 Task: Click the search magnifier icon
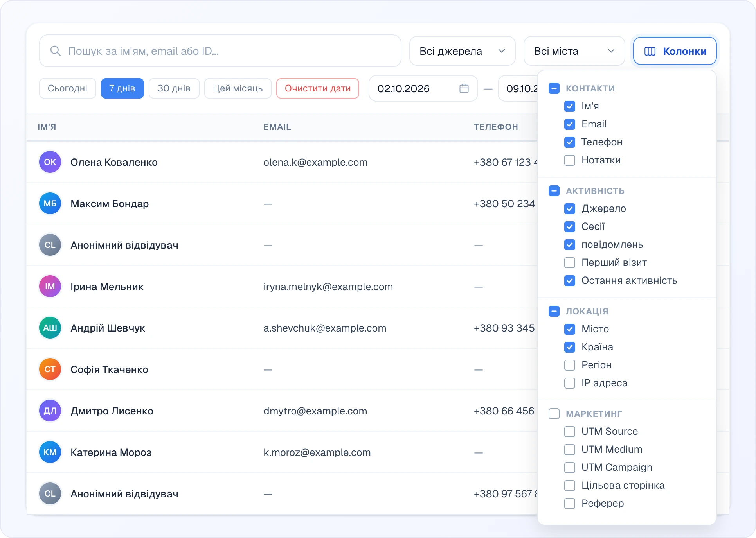56,51
